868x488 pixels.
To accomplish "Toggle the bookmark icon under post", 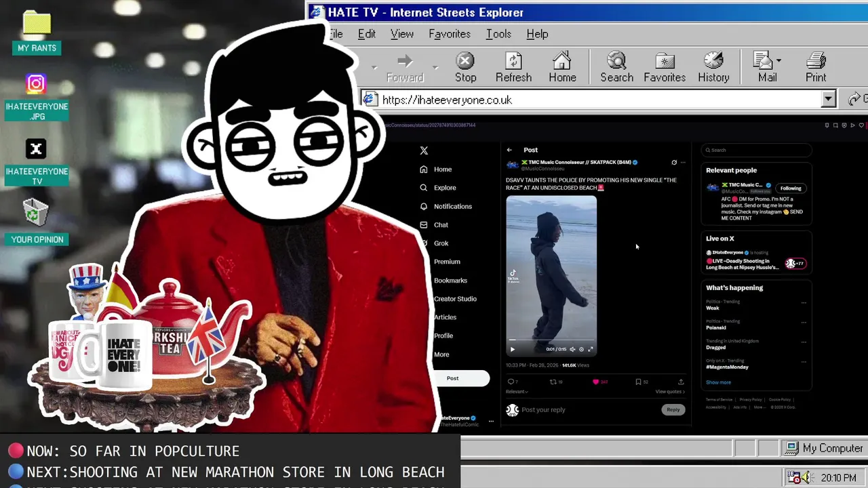I will [638, 382].
